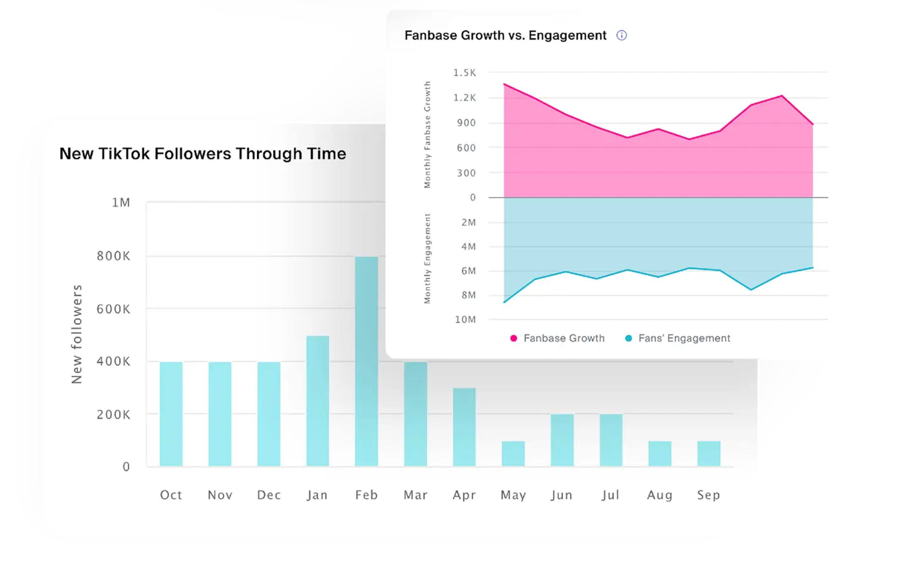Click the Jan bar in followers chart

[318, 401]
